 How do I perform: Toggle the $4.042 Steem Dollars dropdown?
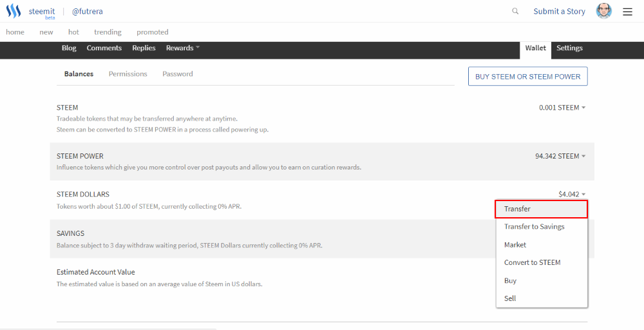click(x=572, y=194)
